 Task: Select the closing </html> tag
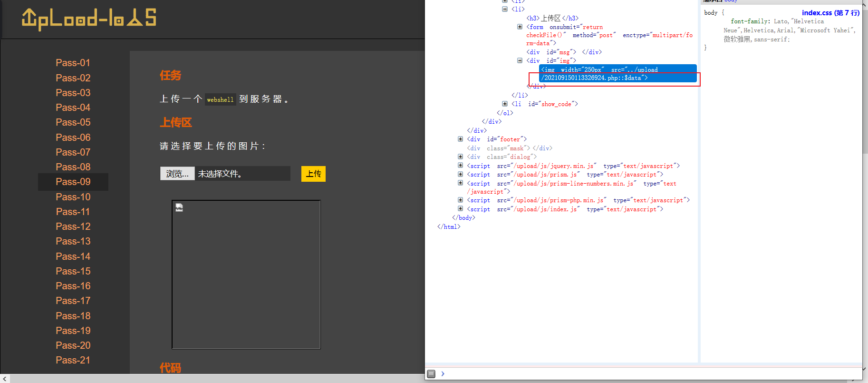pyautogui.click(x=449, y=226)
